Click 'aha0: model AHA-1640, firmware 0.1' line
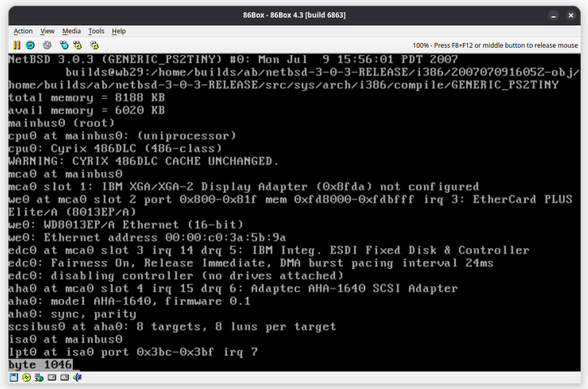 (x=130, y=301)
